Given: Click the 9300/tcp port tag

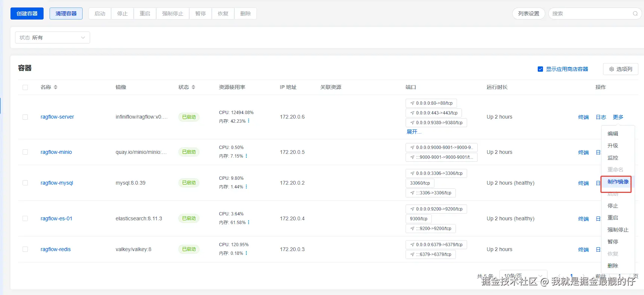Looking at the screenshot, I should coord(419,219).
